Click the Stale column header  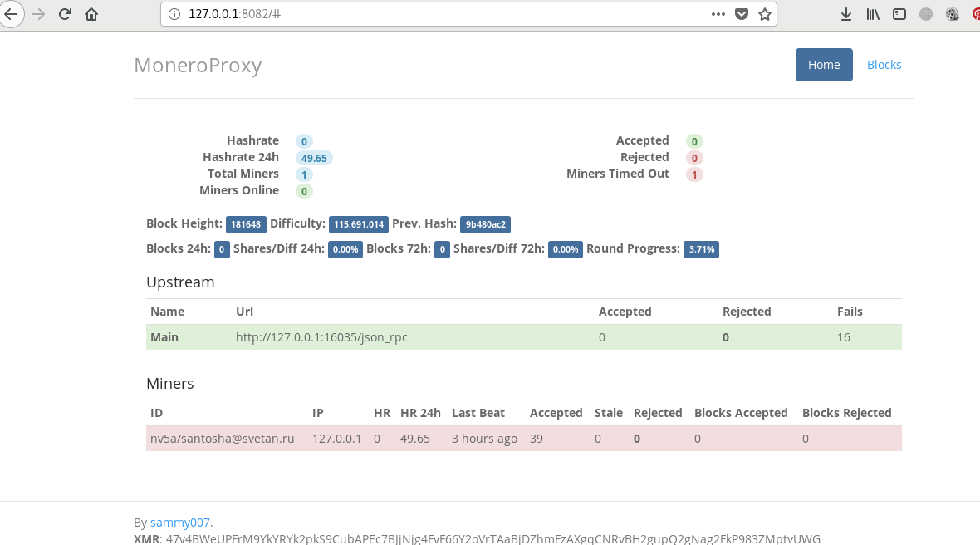click(x=608, y=413)
